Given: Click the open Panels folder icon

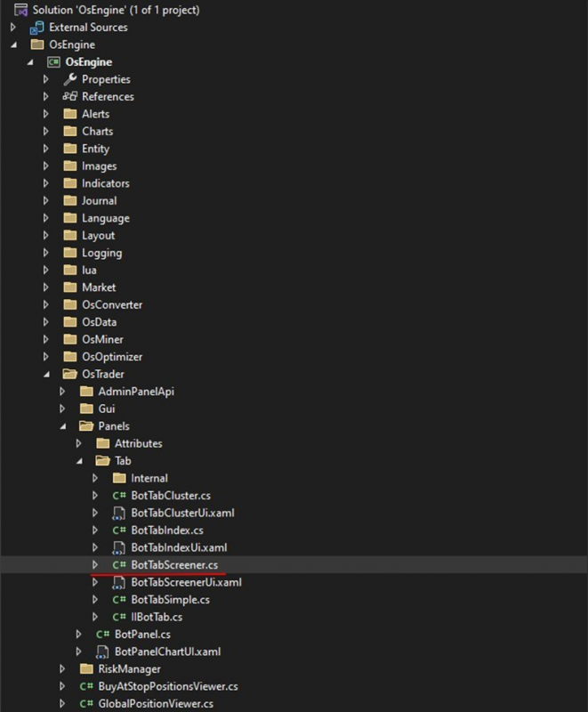Looking at the screenshot, I should [x=86, y=426].
